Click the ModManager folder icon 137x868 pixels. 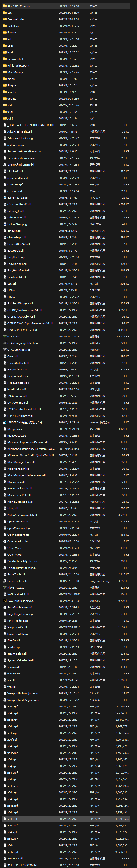[x=5, y=72]
